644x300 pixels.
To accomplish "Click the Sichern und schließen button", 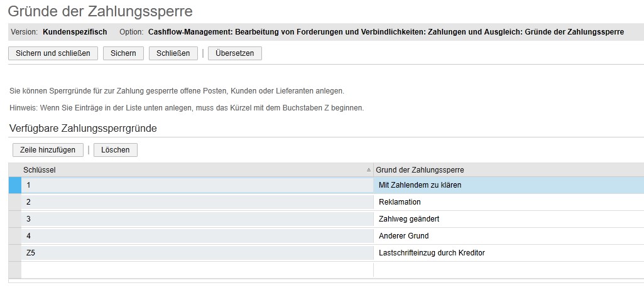I will 53,53.
